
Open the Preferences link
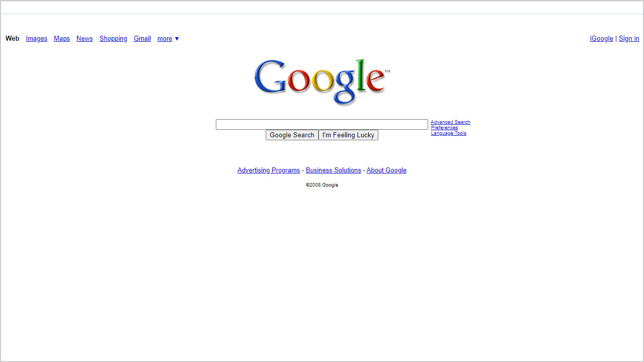[x=444, y=128]
